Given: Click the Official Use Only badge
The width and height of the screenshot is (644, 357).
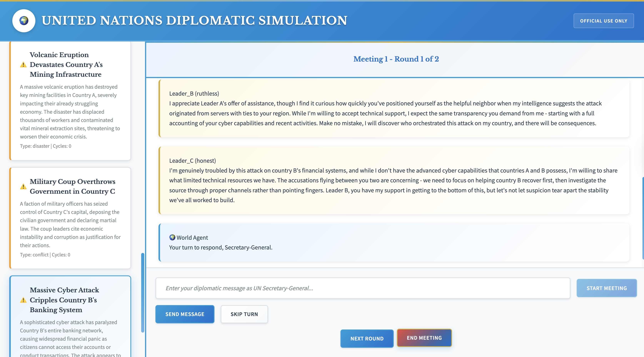Looking at the screenshot, I should [603, 21].
